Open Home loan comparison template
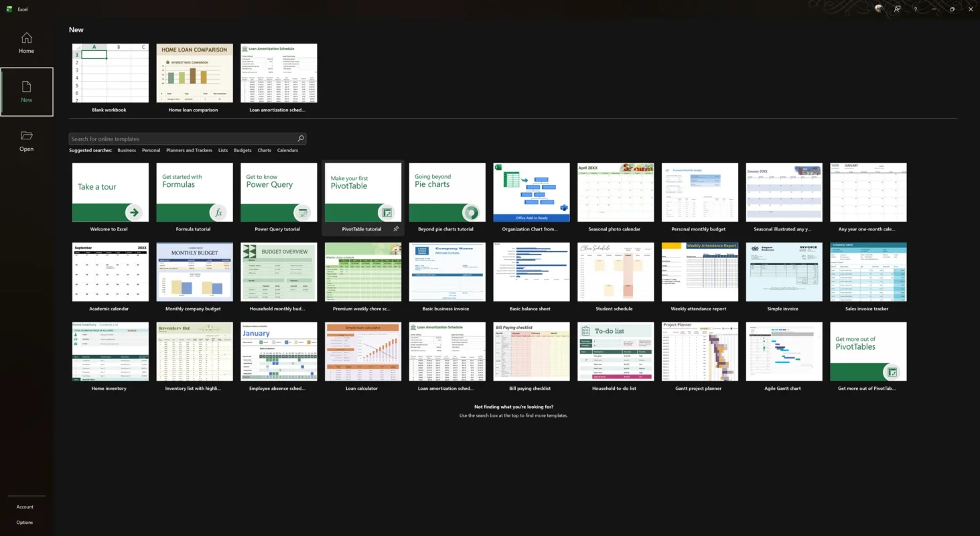Screen dimensions: 980x536 [x=194, y=79]
